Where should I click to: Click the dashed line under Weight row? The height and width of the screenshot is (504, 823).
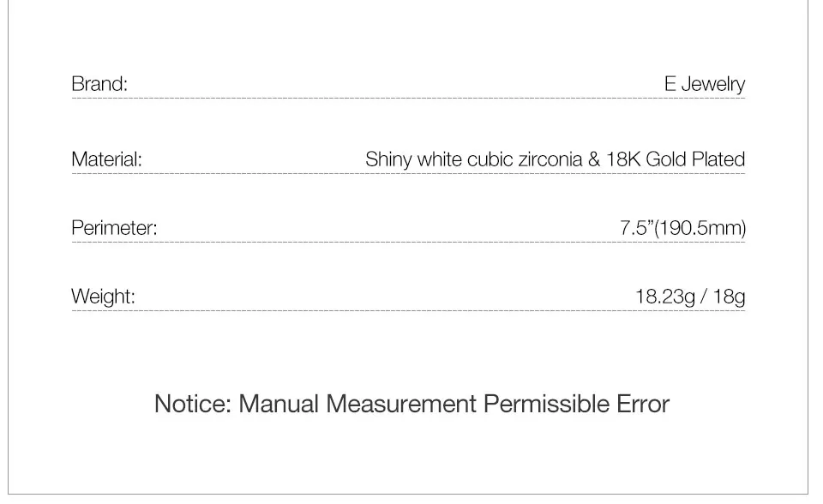(x=408, y=311)
